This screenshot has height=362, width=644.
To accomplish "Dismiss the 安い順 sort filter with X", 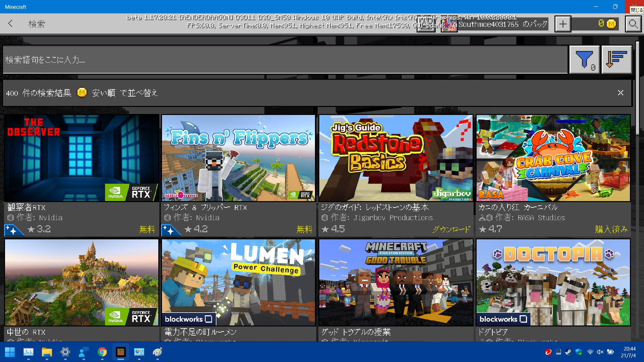I will coord(621,93).
